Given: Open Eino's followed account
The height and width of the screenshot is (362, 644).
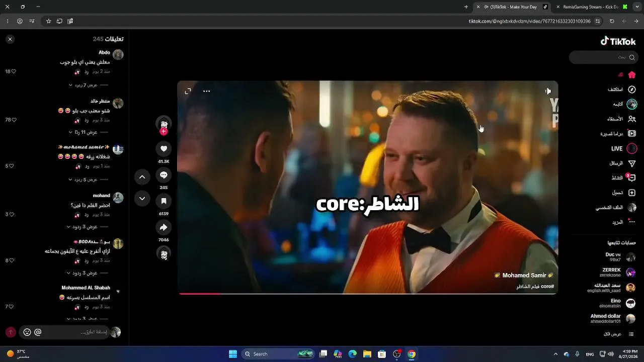Looking at the screenshot, I should click(618, 303).
